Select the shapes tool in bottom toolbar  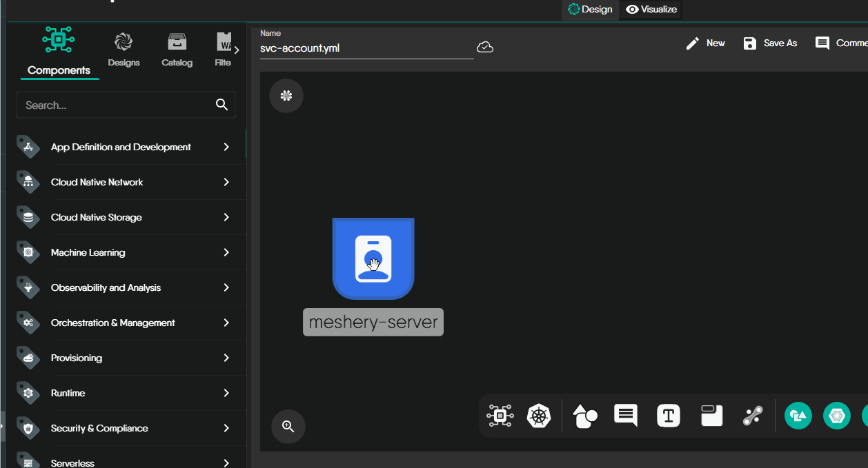(584, 416)
